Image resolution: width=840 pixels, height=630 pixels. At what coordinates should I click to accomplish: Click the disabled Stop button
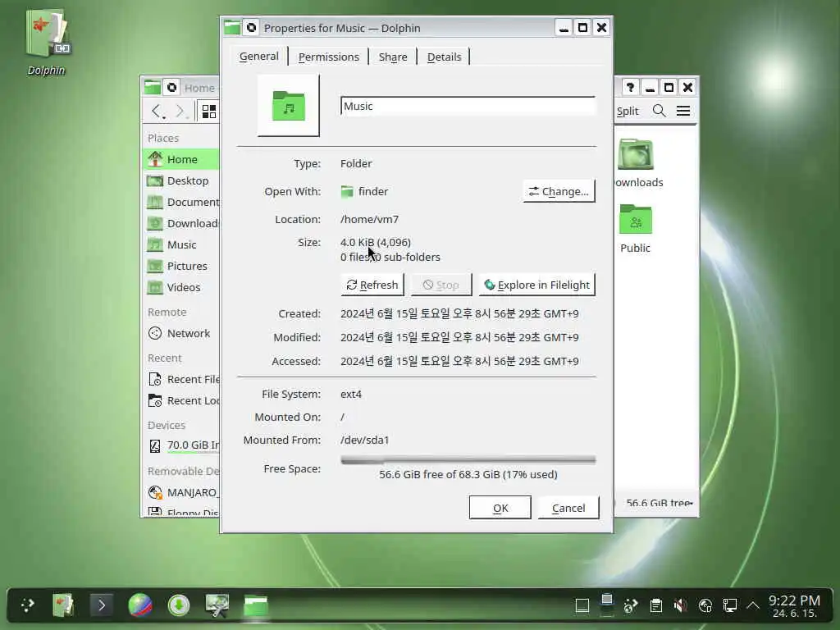441,285
